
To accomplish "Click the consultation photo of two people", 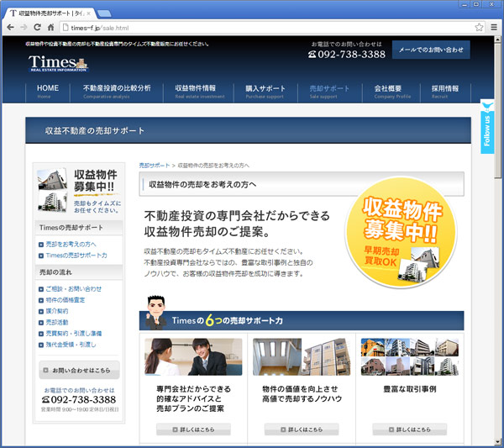I will tap(193, 356).
